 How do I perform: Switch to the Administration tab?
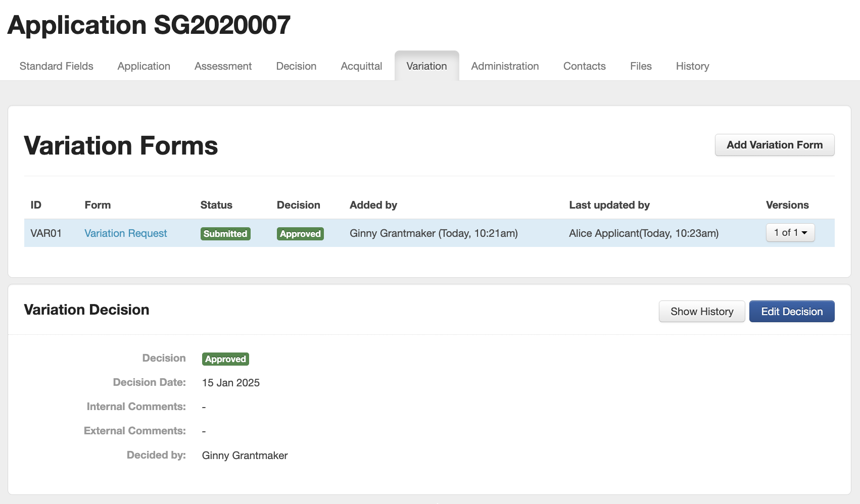pos(505,66)
